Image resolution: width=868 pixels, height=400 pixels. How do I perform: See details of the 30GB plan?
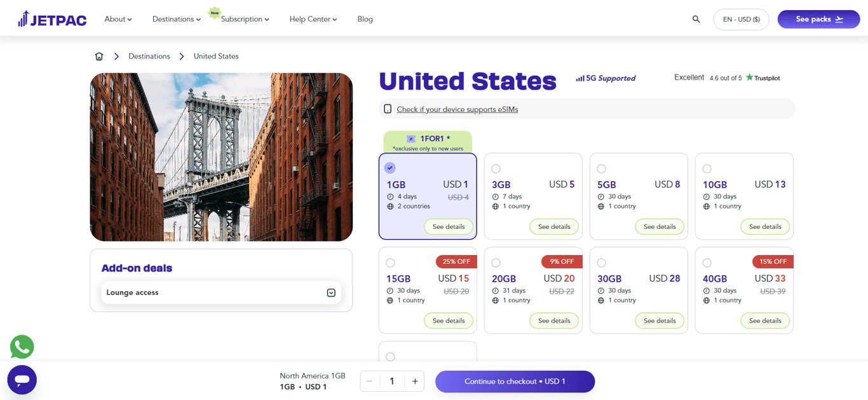coord(660,321)
